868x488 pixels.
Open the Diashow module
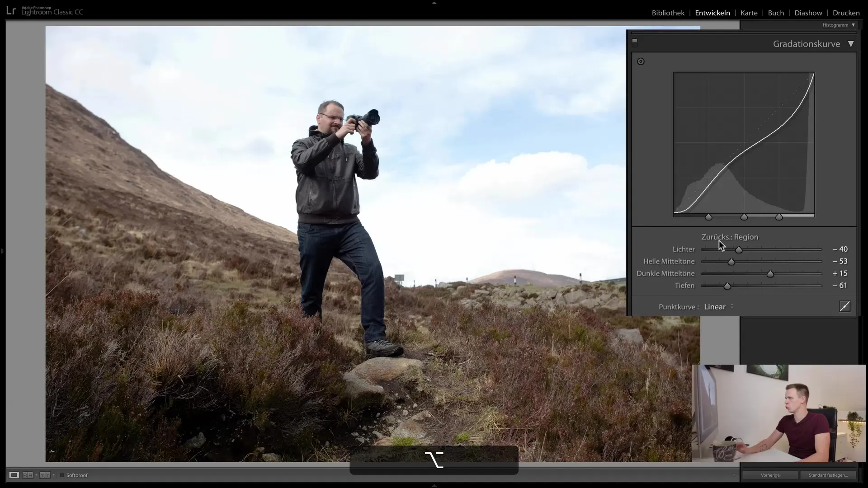pos(808,13)
